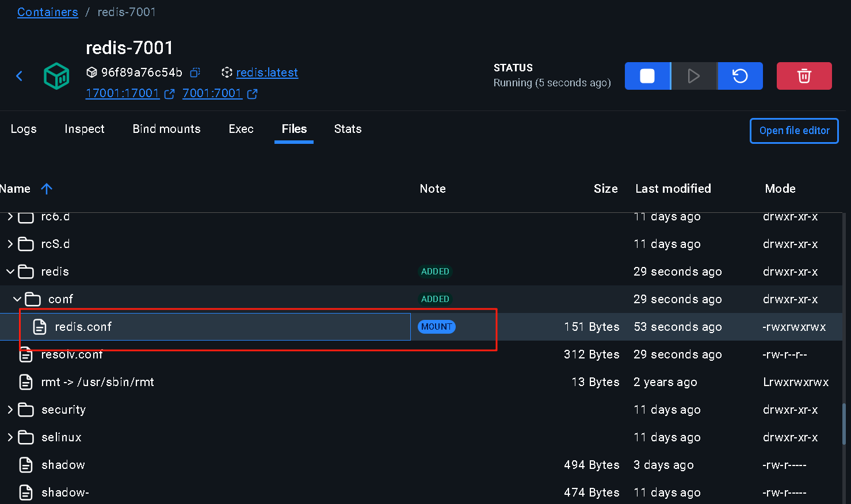
Task: Expand the rc6.d folder
Action: 10,216
